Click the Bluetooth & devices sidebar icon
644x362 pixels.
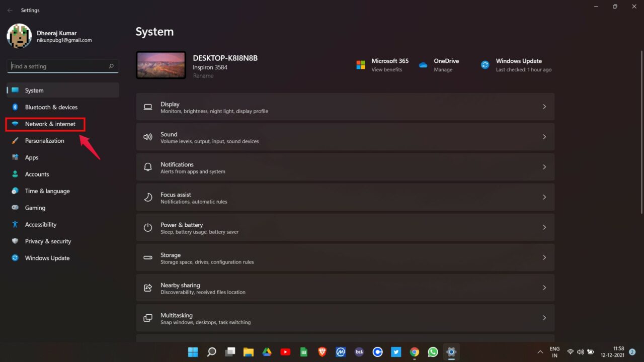[15, 107]
